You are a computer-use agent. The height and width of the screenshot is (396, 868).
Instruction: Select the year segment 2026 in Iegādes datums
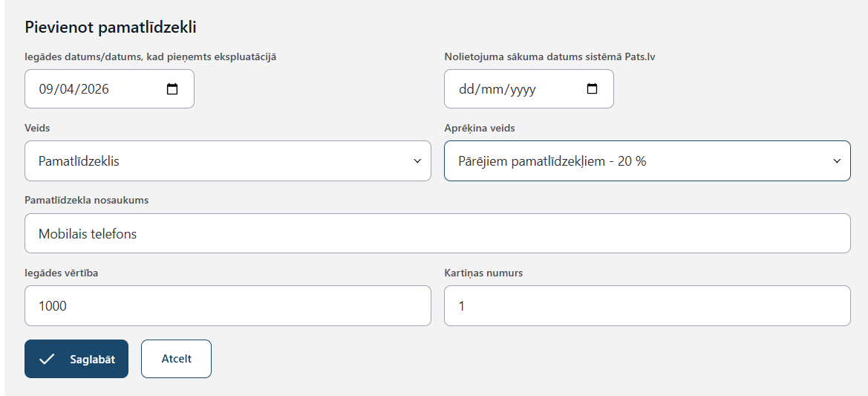(94, 89)
